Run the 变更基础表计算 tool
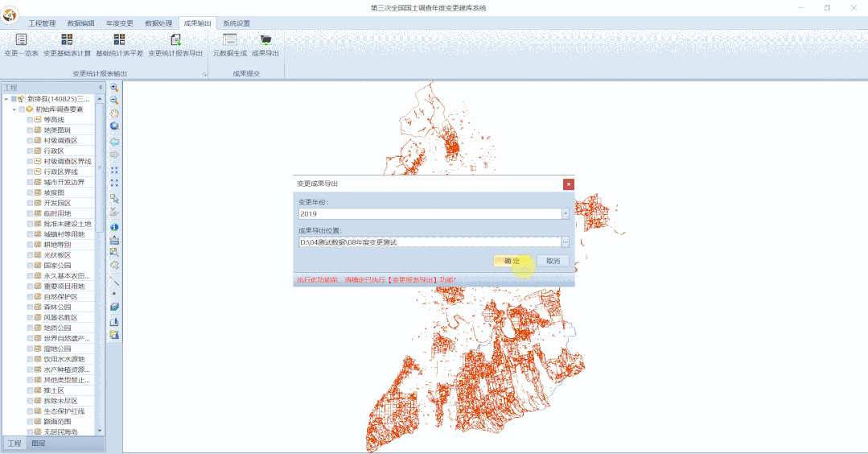Viewport: 868px width, 454px height. pyautogui.click(x=67, y=45)
